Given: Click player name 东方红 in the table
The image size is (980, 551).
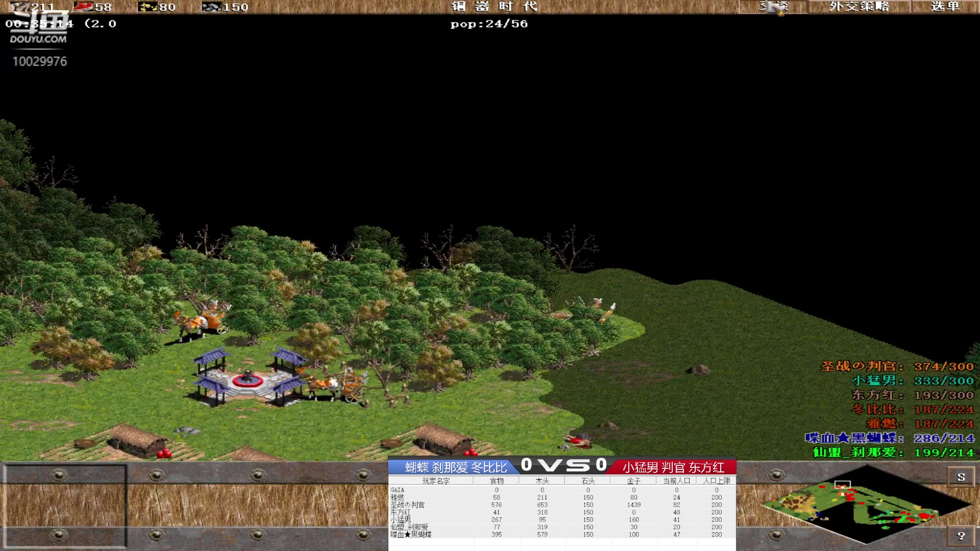Looking at the screenshot, I should tap(400, 512).
